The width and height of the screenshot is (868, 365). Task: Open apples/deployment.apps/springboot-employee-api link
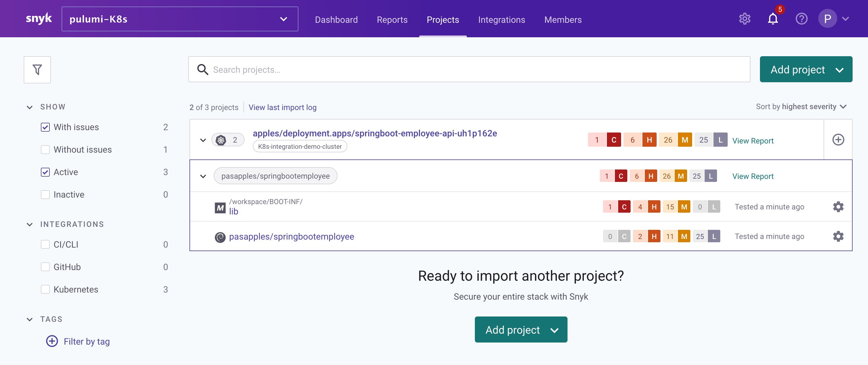coord(375,133)
